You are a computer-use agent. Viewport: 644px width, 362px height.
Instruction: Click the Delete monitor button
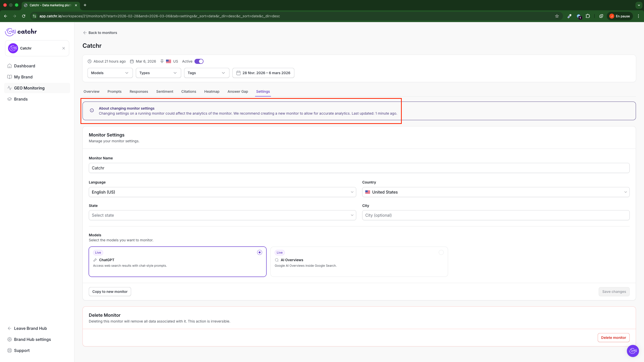point(613,338)
